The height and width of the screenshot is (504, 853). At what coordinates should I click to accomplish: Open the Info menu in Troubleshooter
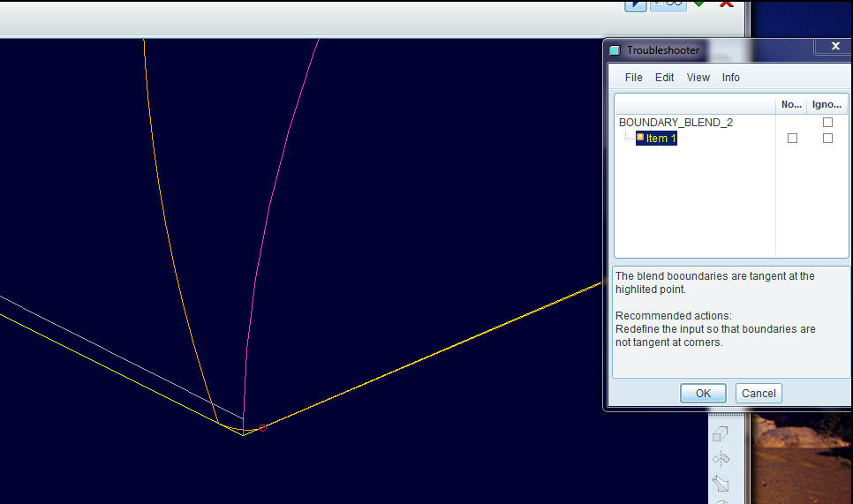[x=730, y=78]
